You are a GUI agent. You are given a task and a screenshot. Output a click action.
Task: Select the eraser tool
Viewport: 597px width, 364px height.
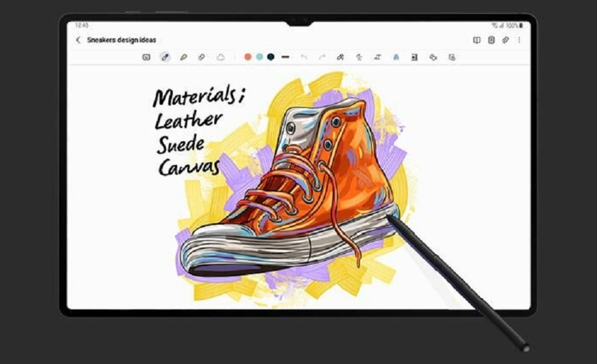(x=202, y=57)
